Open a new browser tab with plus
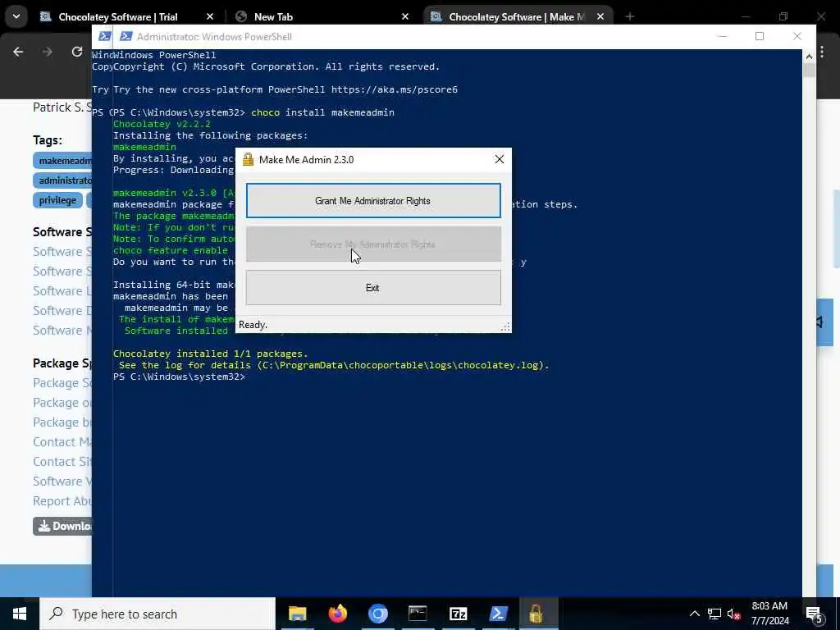The width and height of the screenshot is (840, 630). coord(629,17)
